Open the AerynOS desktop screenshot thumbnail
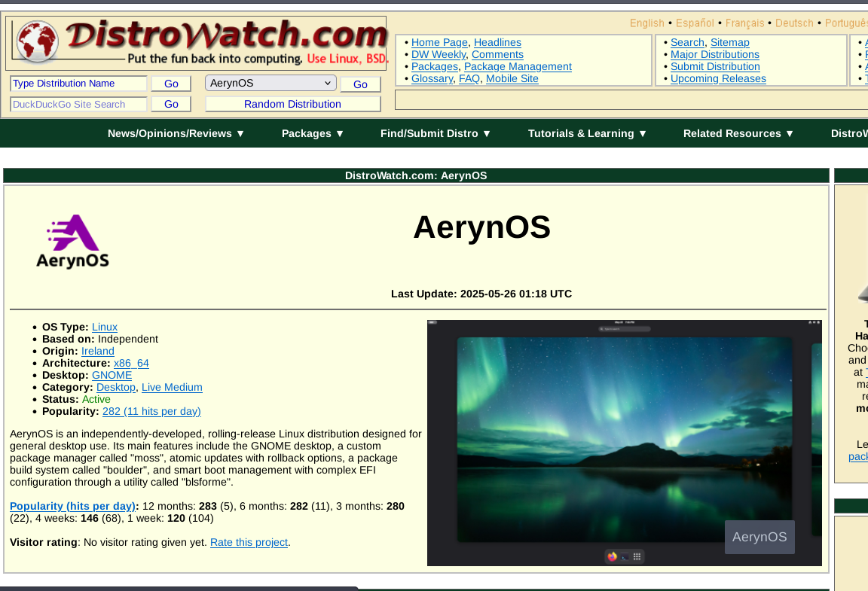 (624, 443)
